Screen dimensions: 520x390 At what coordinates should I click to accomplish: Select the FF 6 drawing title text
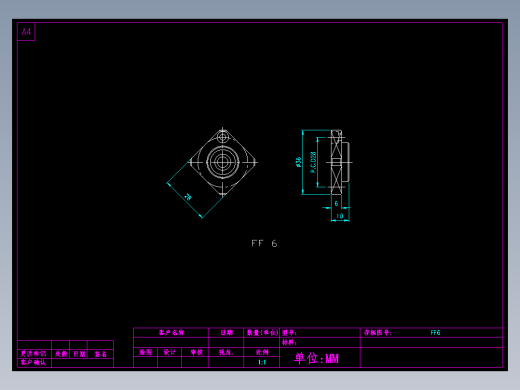coord(264,243)
